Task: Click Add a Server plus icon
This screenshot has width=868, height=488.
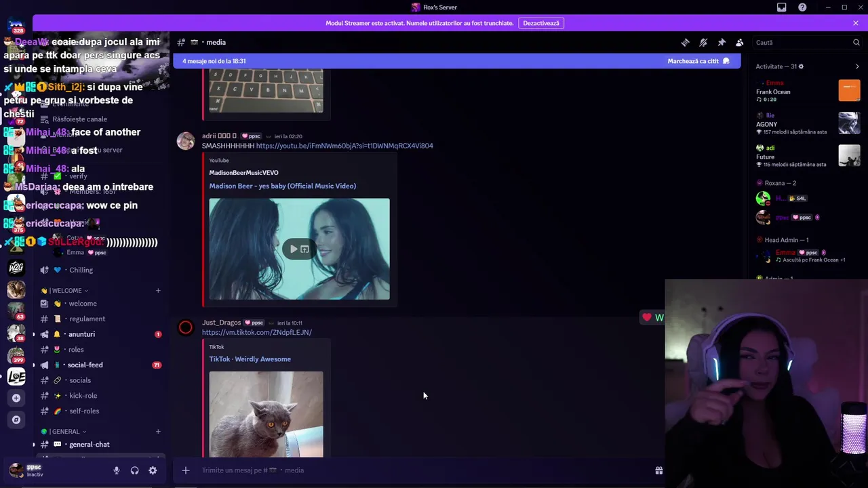Action: click(16, 398)
